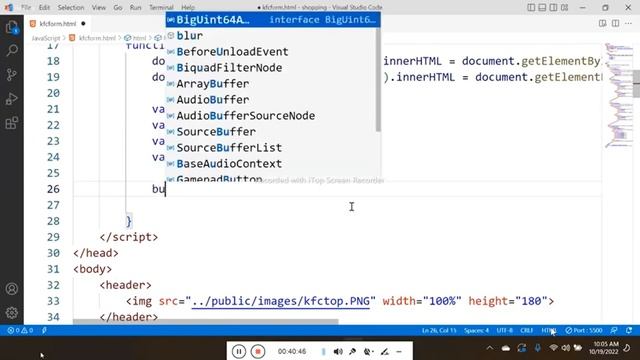Toggle the primary side bar layout icon
Image resolution: width=640 pixels, height=360 pixels.
[x=531, y=7]
